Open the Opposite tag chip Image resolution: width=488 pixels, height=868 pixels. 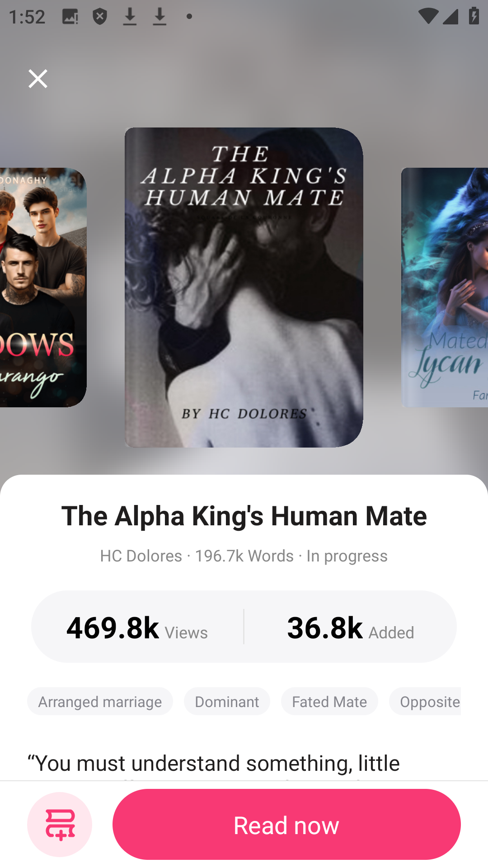[x=425, y=701]
